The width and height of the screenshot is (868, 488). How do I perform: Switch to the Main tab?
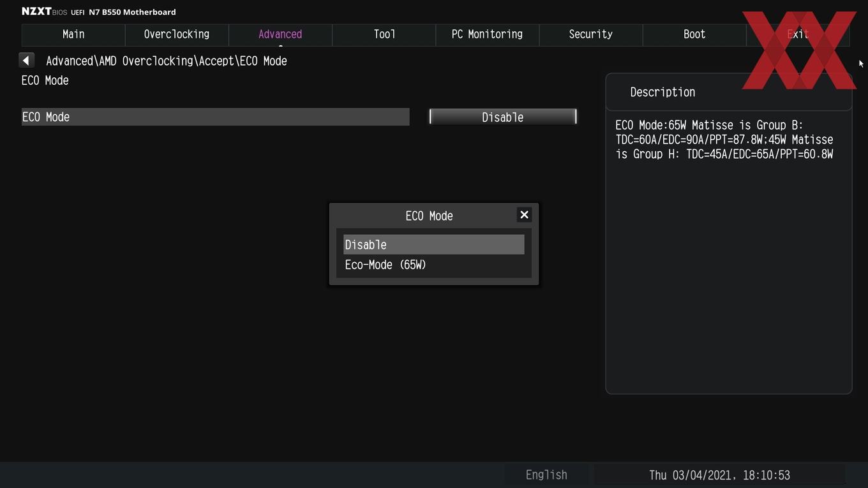pos(73,34)
